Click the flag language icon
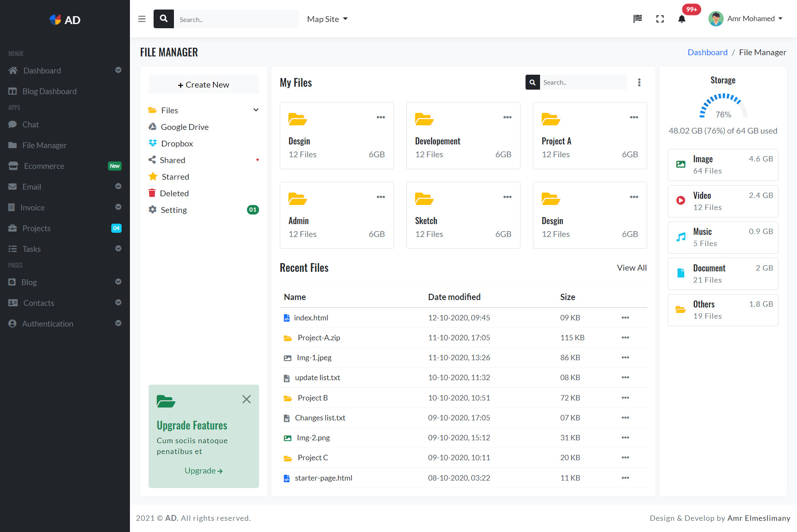The height and width of the screenshot is (532, 797). point(638,19)
